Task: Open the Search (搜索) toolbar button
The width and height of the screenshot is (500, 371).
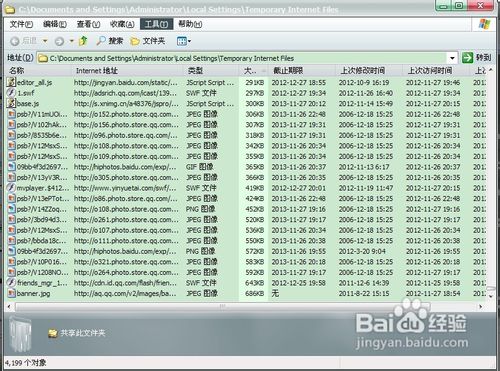Action: (x=110, y=41)
